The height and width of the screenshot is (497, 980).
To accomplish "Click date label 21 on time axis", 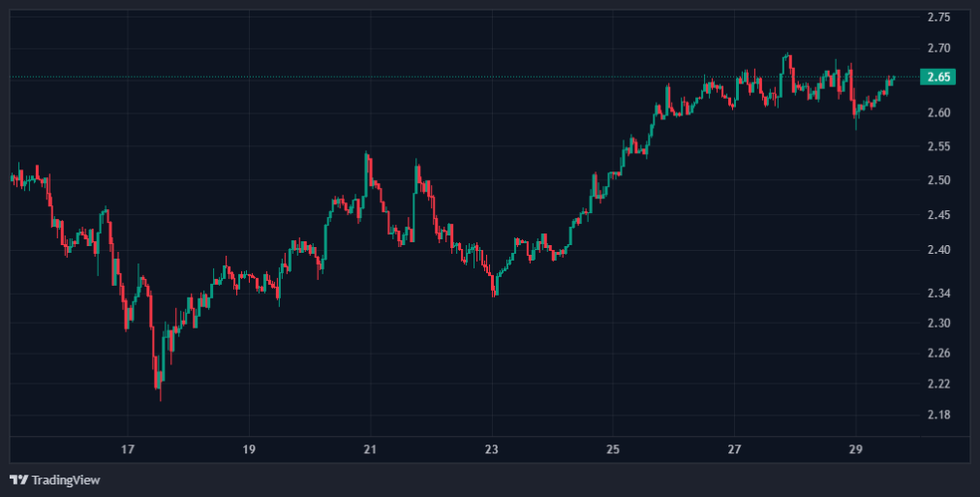I will point(370,449).
